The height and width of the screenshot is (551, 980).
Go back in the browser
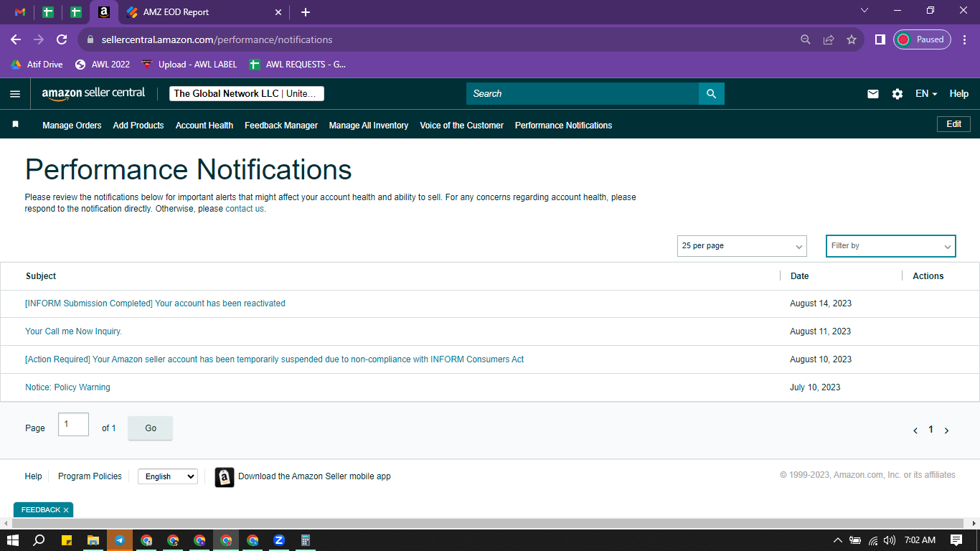pyautogui.click(x=16, y=39)
